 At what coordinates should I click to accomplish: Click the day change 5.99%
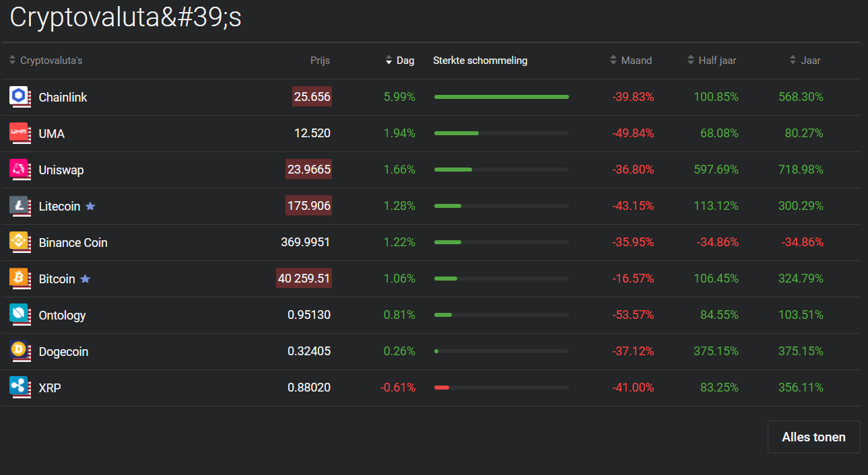click(399, 97)
